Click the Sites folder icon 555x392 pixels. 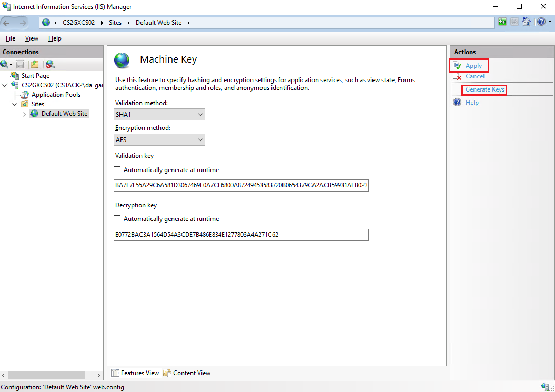pyautogui.click(x=25, y=104)
